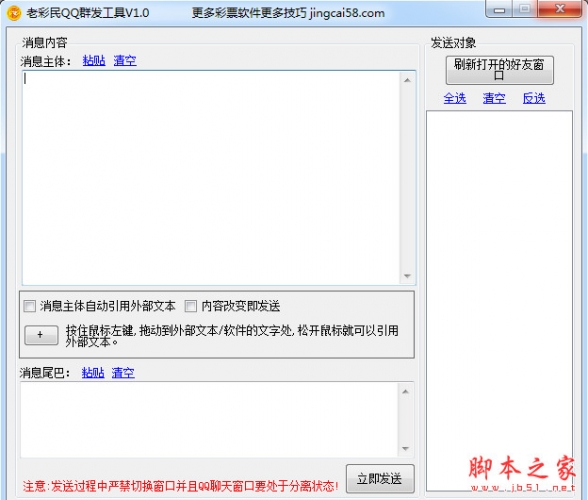Viewport: 588px width, 500px height.
Task: Toggle the 内容改变即发送 checkbox
Action: pos(190,306)
